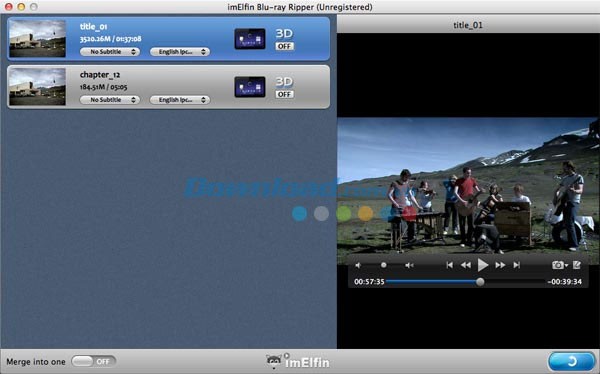The width and height of the screenshot is (600, 374).
Task: Open English audio track dropdown for chapter_12
Action: click(x=180, y=100)
